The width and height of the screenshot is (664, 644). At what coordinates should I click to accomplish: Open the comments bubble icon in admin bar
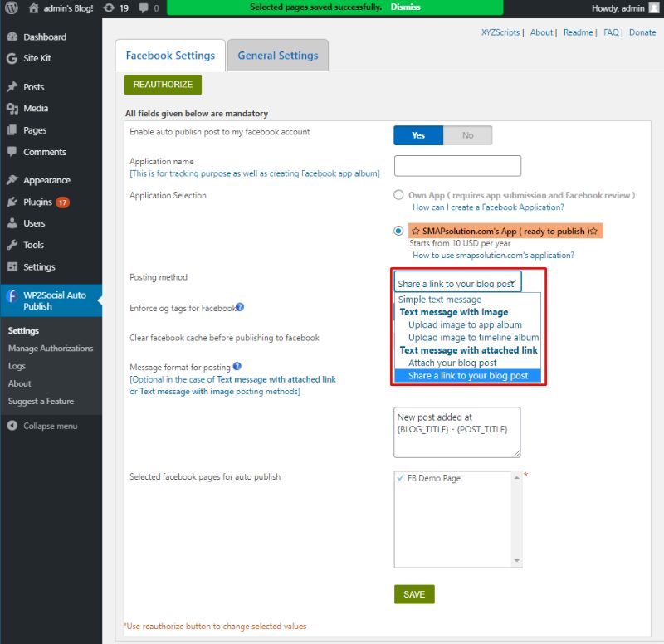[144, 8]
